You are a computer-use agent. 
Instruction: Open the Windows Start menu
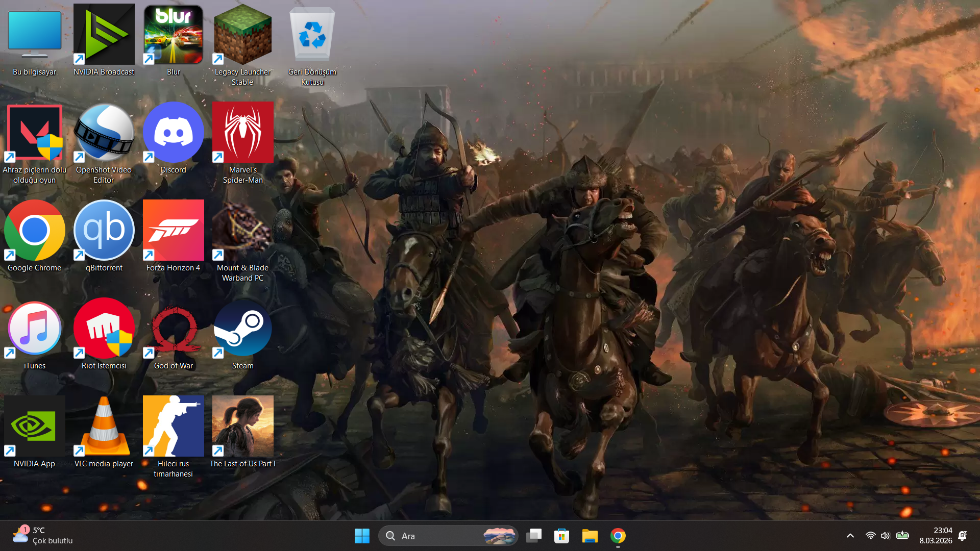pos(362,536)
